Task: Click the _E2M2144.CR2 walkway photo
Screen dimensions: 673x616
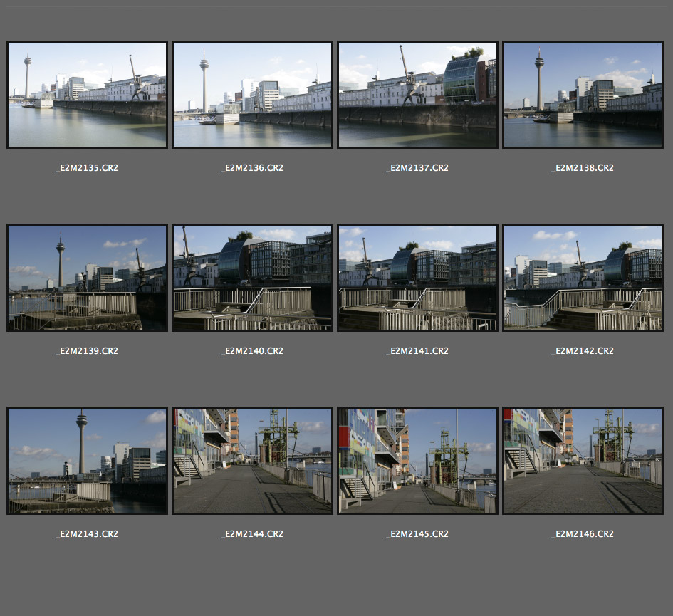Action: coord(252,461)
